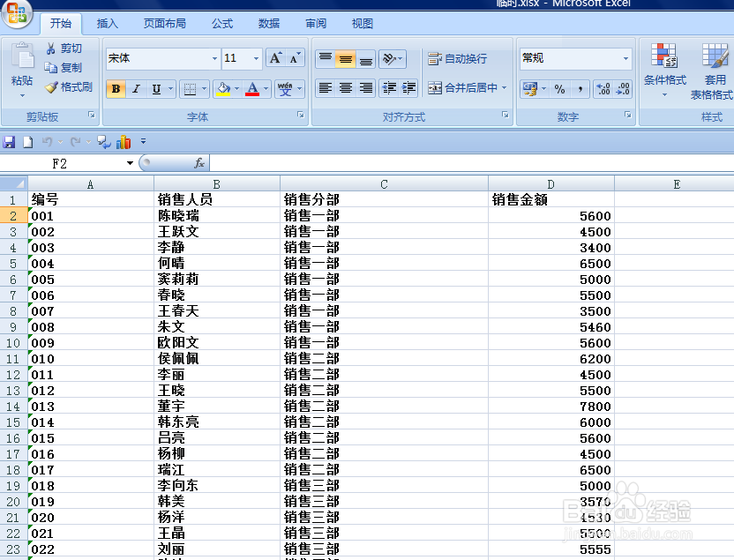Viewport: 734px width, 560px height.
Task: Click the Decrease Decimal icon
Action: (623, 88)
